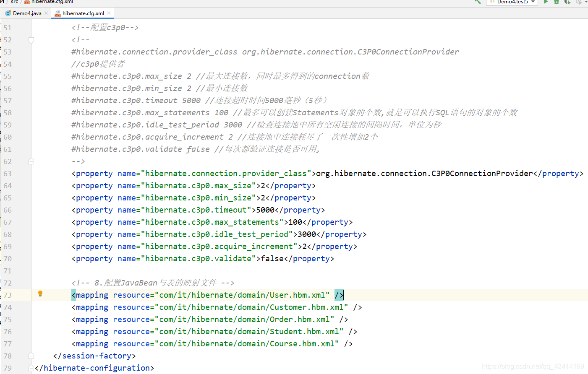Click the "hibernate.c3p0.min_size" attribute value
Screen dimensions: 588x374
[198, 198]
